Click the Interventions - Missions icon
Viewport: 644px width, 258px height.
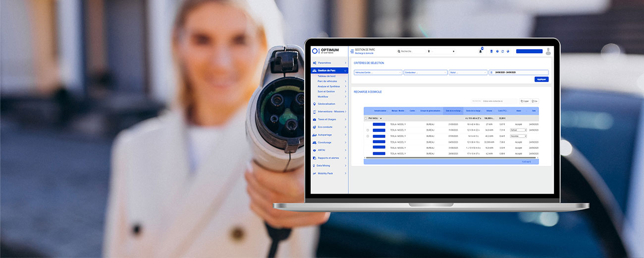pyautogui.click(x=315, y=112)
